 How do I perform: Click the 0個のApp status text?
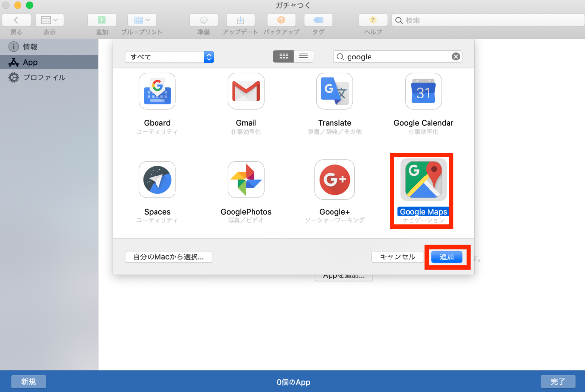click(x=293, y=382)
